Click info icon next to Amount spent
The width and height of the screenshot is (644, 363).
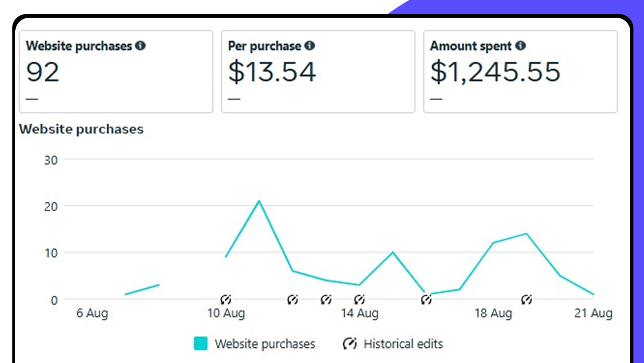520,45
